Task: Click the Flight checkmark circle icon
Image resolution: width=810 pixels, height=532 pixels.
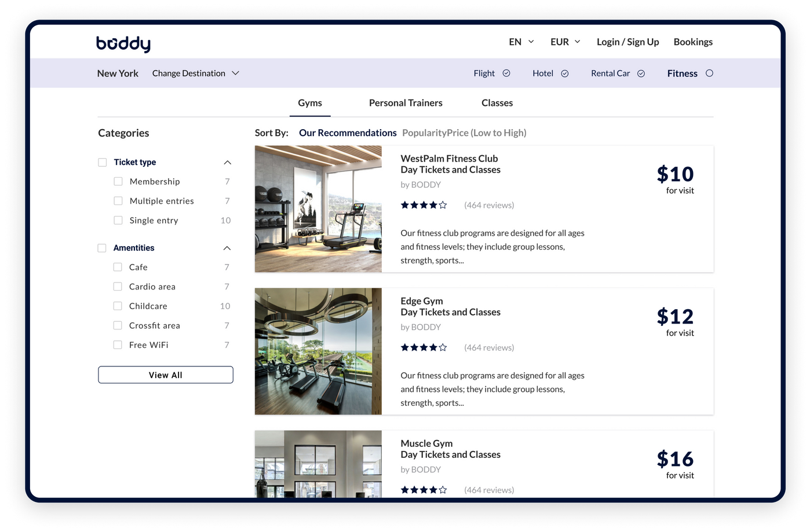Action: click(x=506, y=74)
